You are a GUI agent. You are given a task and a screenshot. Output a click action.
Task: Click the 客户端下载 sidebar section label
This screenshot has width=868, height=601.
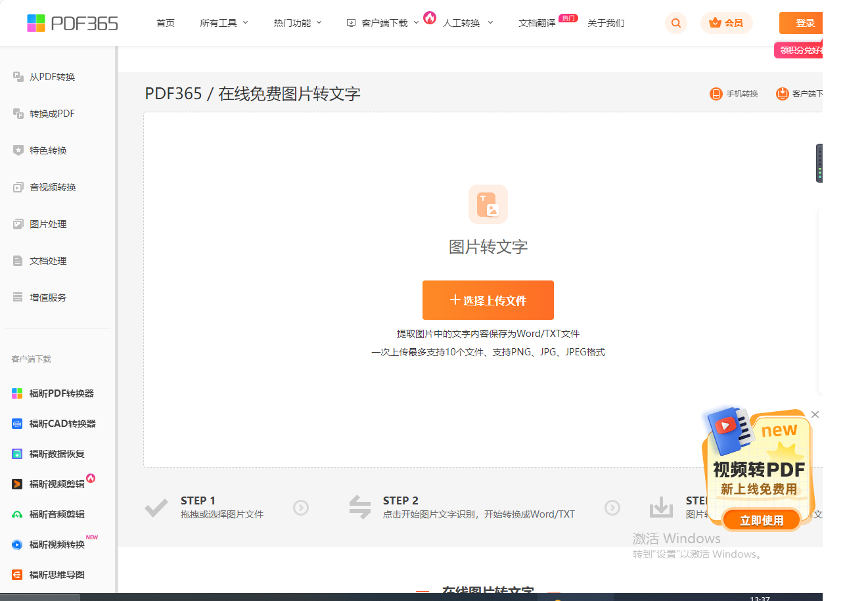tap(31, 359)
